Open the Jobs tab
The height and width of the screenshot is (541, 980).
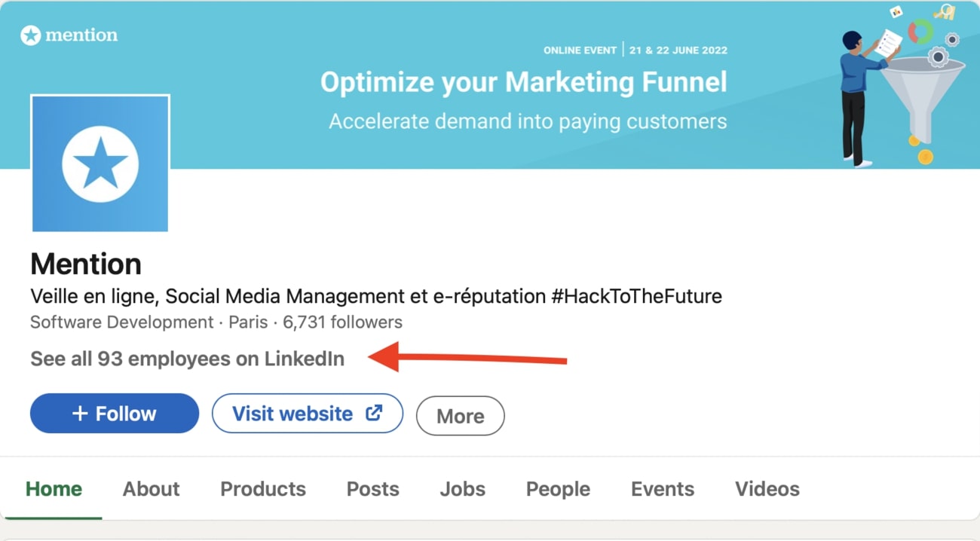pyautogui.click(x=463, y=489)
